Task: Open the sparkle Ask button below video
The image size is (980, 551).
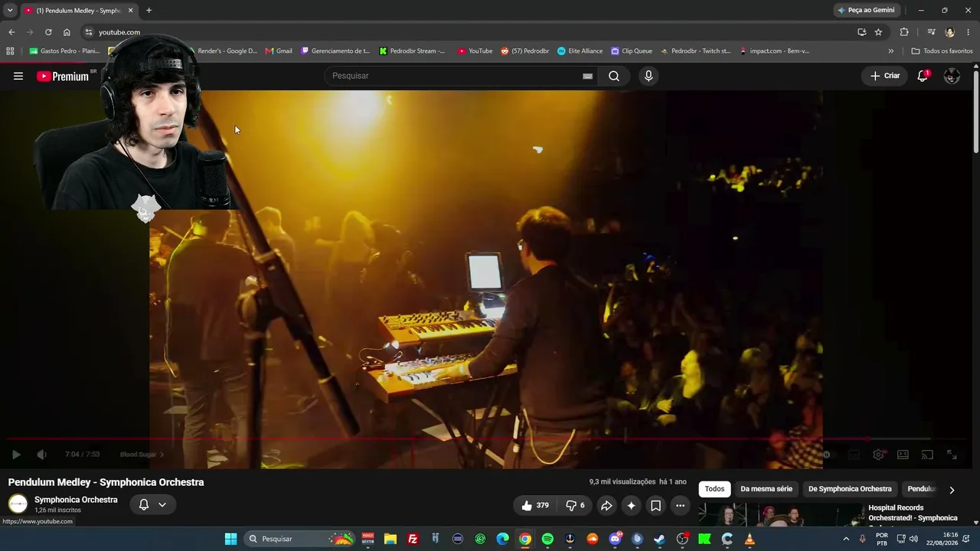Action: click(x=631, y=505)
